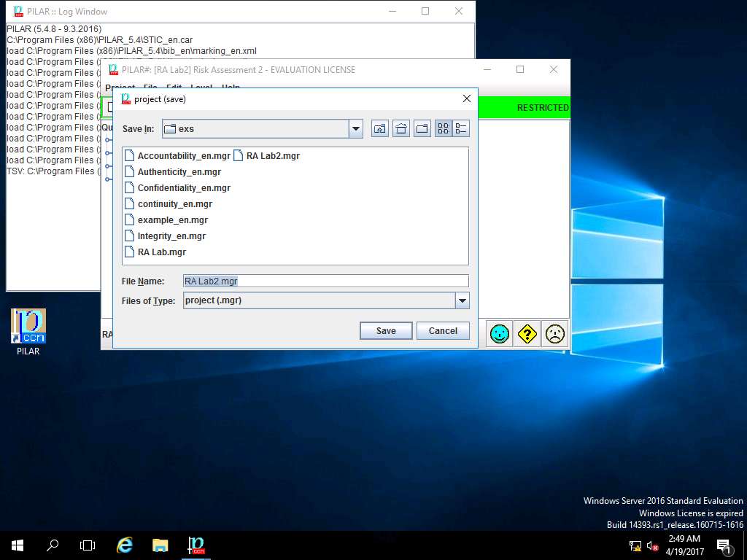Click the marking_en.xml line in Log Window

tap(131, 51)
